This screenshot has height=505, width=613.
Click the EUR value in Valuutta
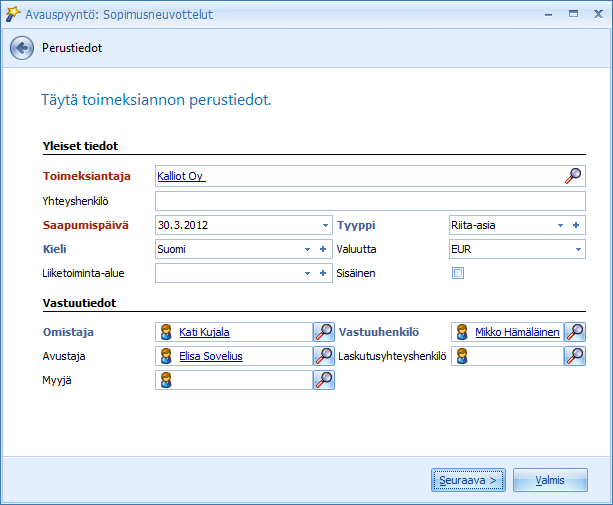click(461, 249)
